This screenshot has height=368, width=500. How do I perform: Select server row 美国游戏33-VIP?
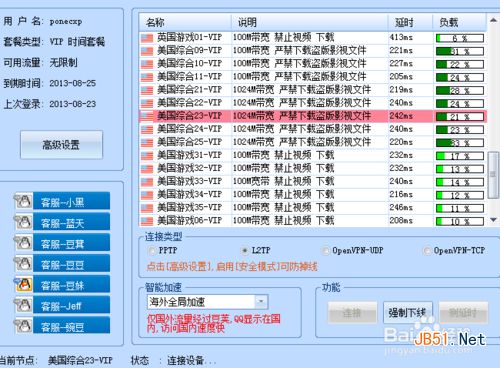click(313, 182)
